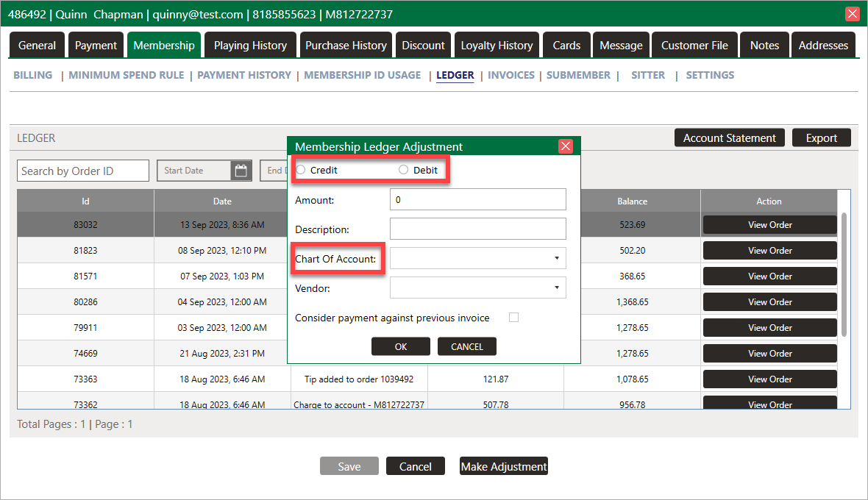The width and height of the screenshot is (868, 500).
Task: Click Search by Order ID field
Action: [83, 171]
